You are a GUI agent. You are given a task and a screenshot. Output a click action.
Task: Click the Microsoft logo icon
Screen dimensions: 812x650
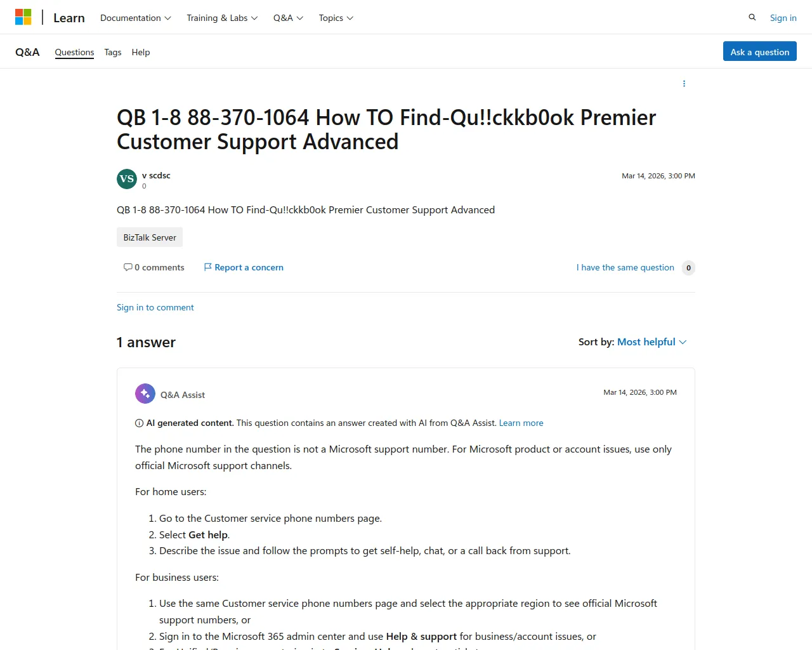pos(23,17)
